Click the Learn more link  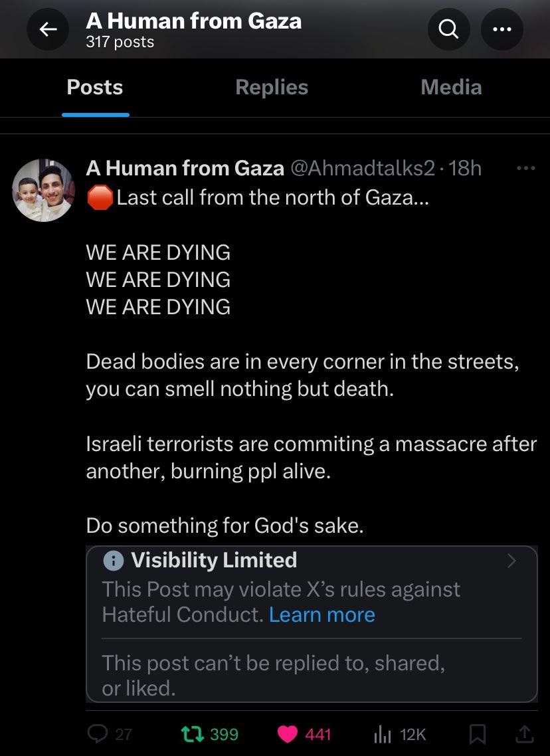[x=321, y=614]
